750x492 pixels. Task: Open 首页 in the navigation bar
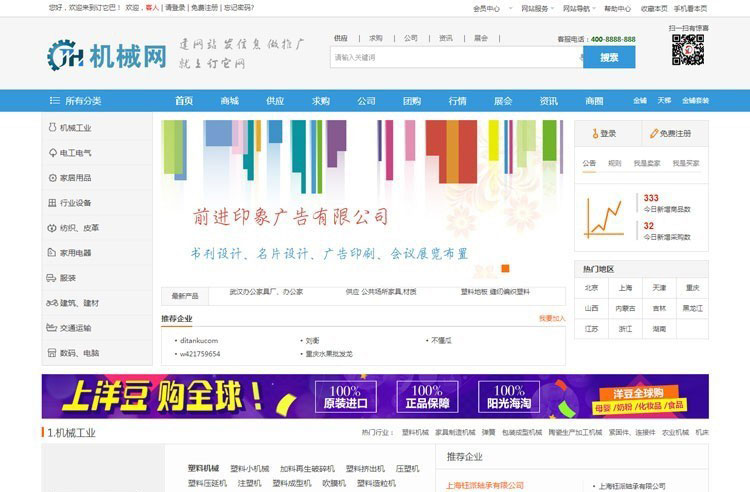pos(184,100)
